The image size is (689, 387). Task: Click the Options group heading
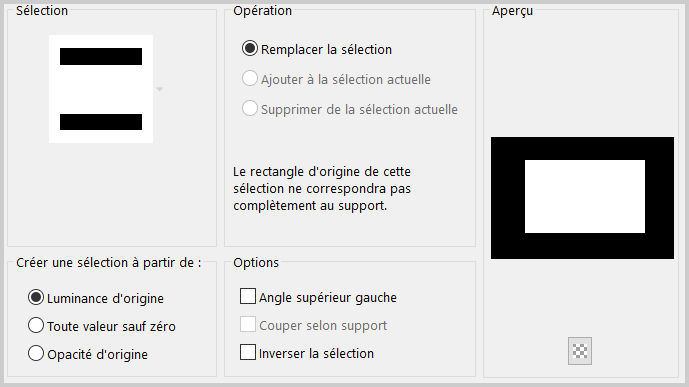pos(256,263)
